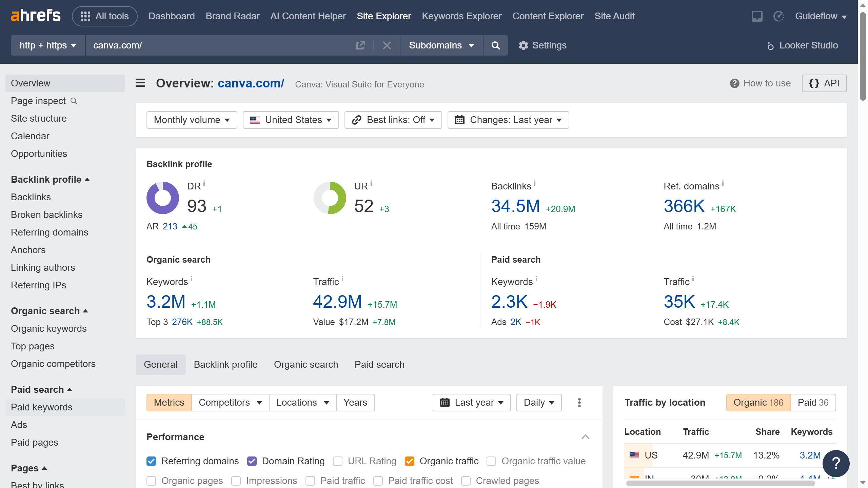Open the floating help question mark bubble
Viewport: 868px width, 488px height.
point(835,463)
